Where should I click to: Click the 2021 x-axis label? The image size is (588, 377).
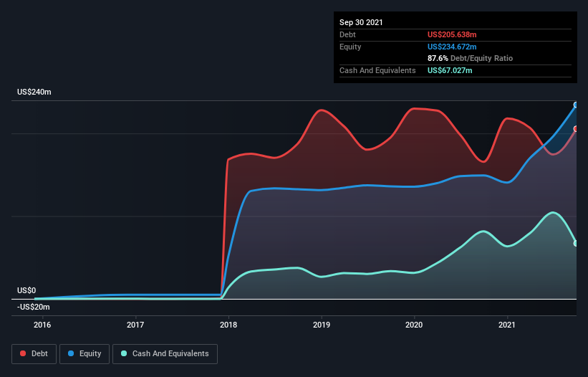click(507, 325)
